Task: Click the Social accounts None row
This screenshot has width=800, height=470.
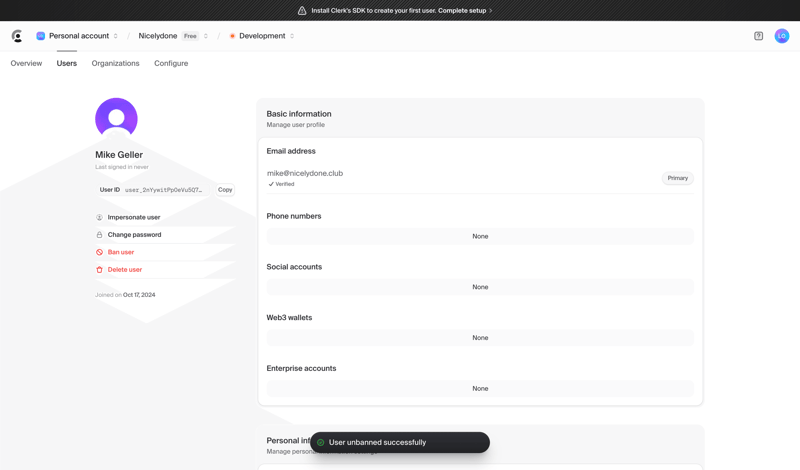Action: click(480, 287)
